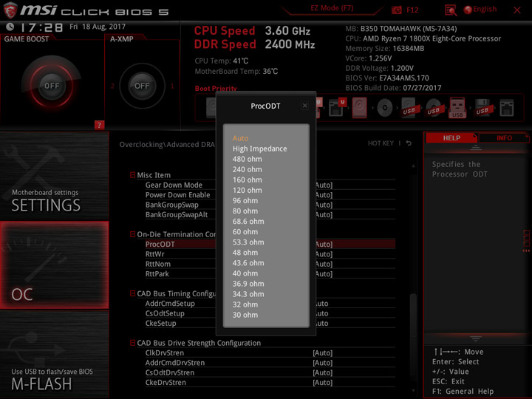Switch to the INFO tab
The height and width of the screenshot is (399, 532).
pyautogui.click(x=504, y=138)
